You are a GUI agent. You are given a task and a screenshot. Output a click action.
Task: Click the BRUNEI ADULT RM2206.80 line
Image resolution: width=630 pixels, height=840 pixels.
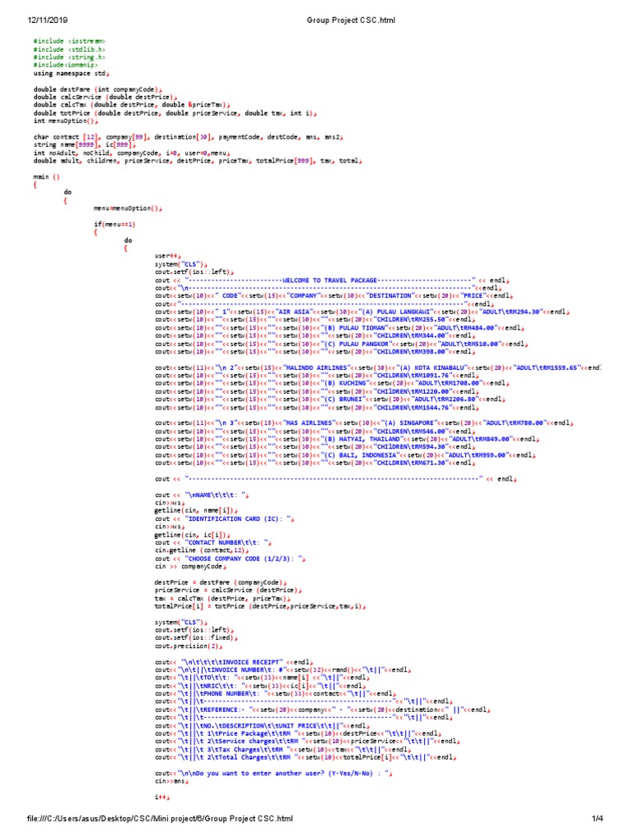click(330, 399)
